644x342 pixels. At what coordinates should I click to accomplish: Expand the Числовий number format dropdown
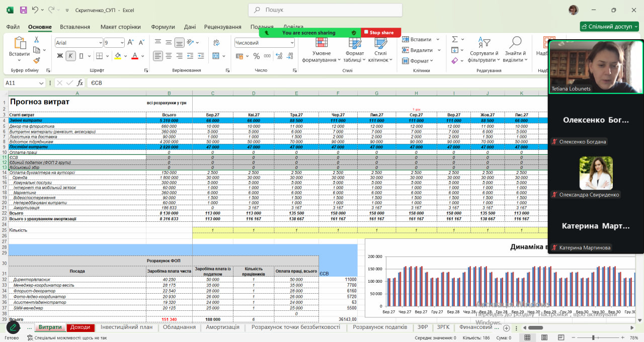(x=292, y=43)
